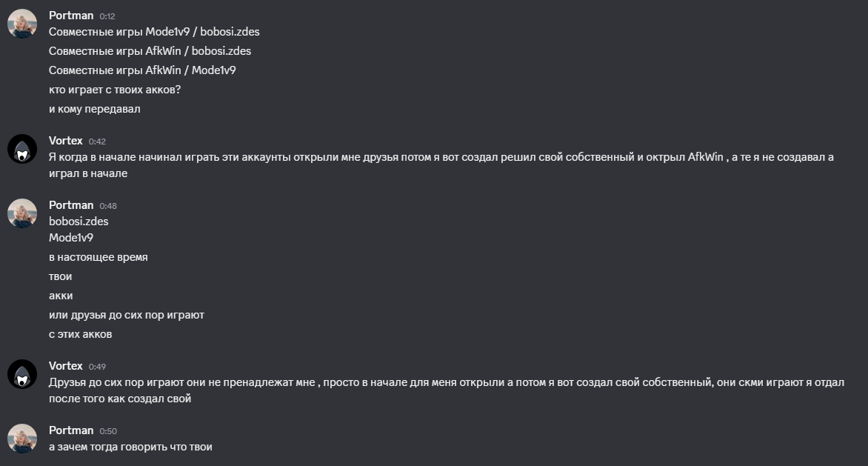Click the 0:48 message timestamp

point(108,206)
